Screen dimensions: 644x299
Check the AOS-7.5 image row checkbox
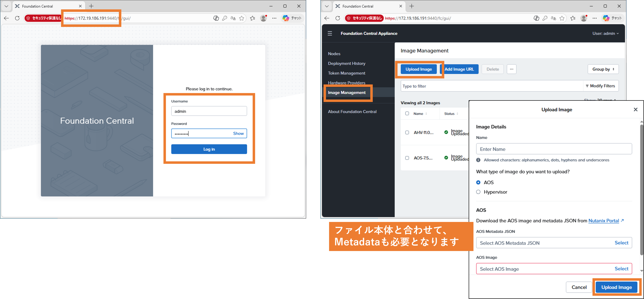pos(407,158)
